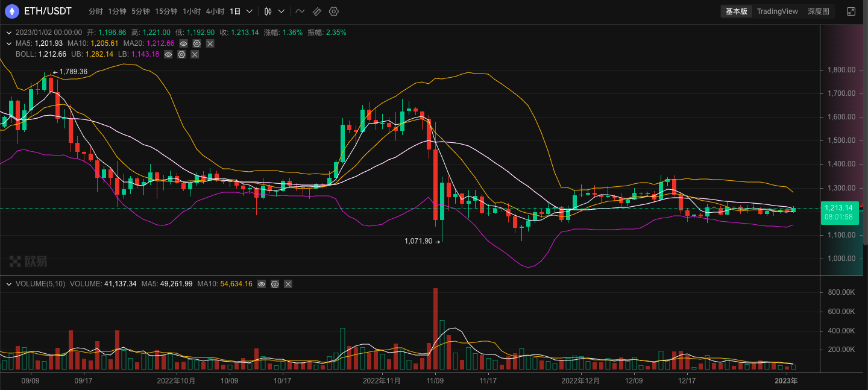Select the 深度图 depth chart tab
The image size is (868, 390).
coord(818,11)
